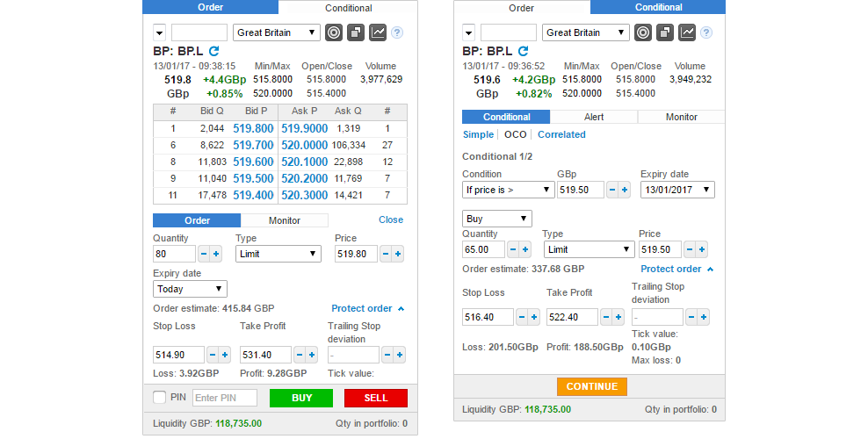This screenshot has height=439, width=868.
Task: Open chart icon in left order panel
Action: click(378, 32)
